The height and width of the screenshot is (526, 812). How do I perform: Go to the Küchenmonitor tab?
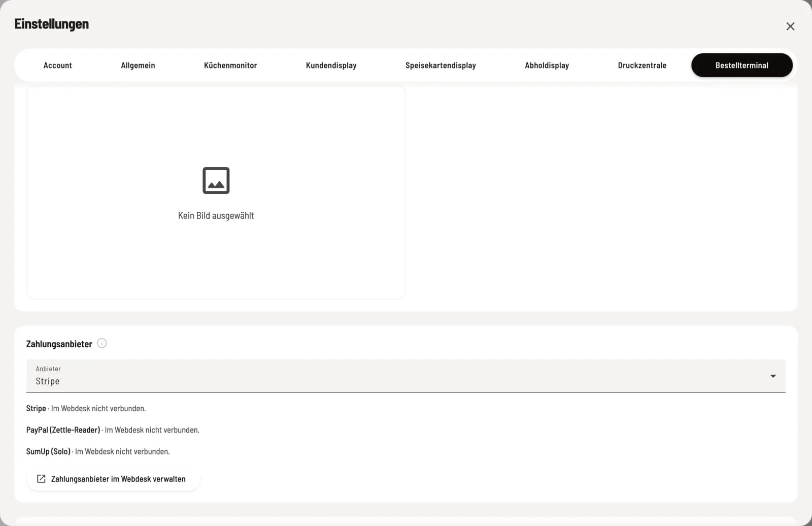tap(230, 65)
